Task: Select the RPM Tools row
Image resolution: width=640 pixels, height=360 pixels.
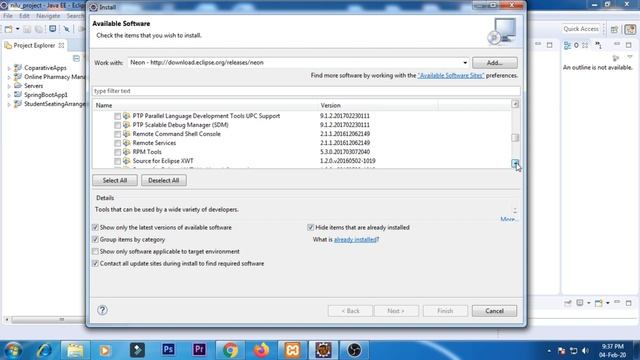Action: tap(147, 152)
